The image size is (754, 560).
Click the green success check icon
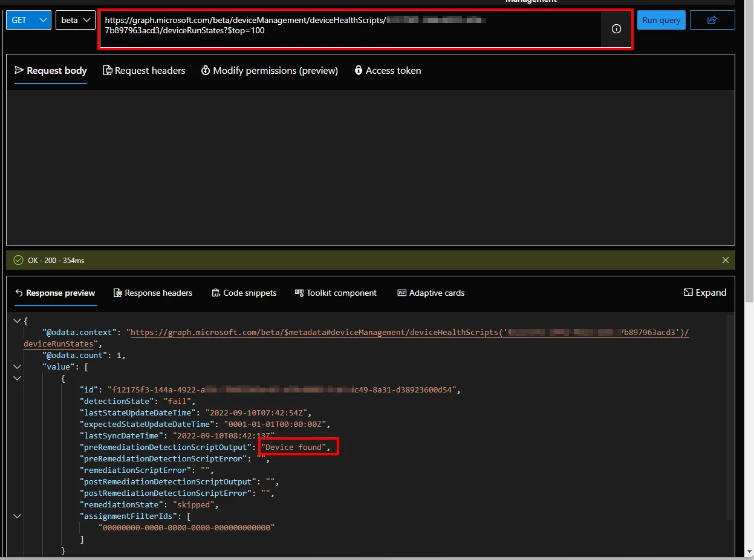pyautogui.click(x=18, y=260)
